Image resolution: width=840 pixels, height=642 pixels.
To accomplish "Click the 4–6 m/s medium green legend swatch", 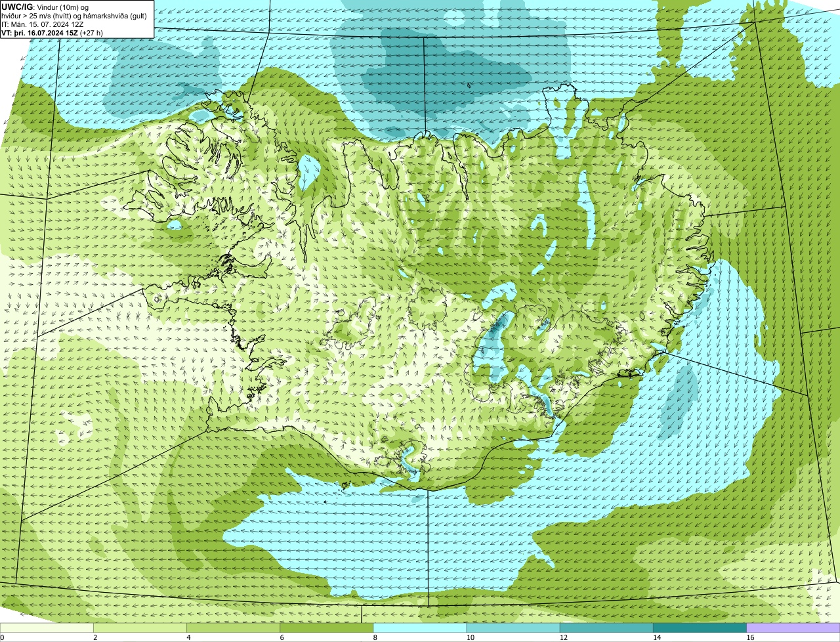I will pyautogui.click(x=234, y=628).
